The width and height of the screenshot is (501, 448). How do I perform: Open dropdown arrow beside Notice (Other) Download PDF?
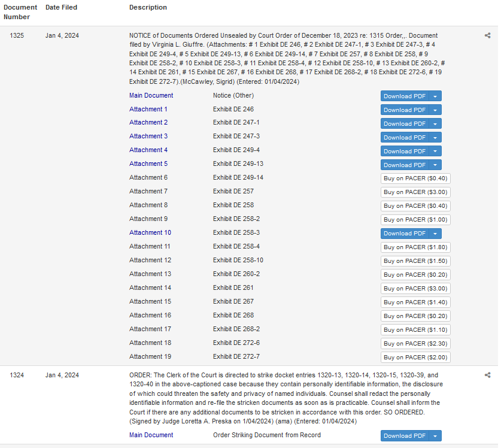coord(435,96)
